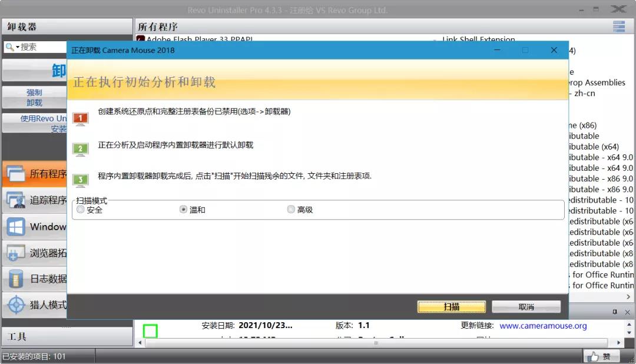Click the 使用Revo Uninstaller安装 button
Image resolution: width=636 pixels, height=364 pixels.
(35, 123)
